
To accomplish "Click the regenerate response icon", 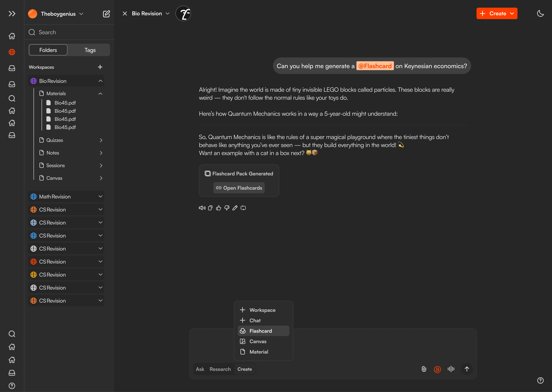I will (x=243, y=208).
